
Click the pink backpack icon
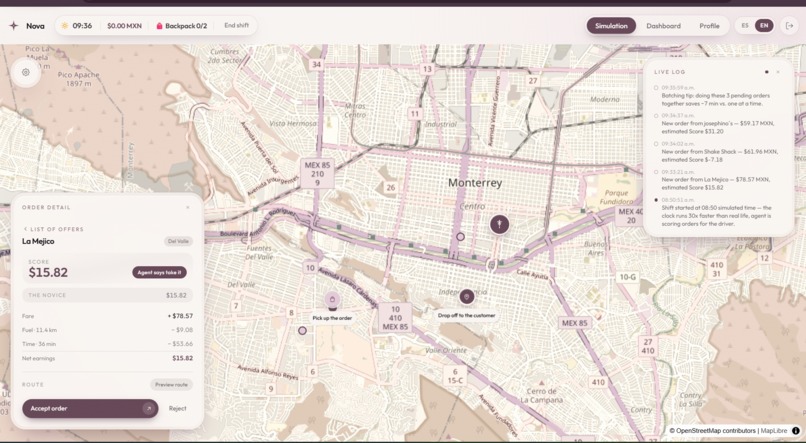tap(159, 26)
